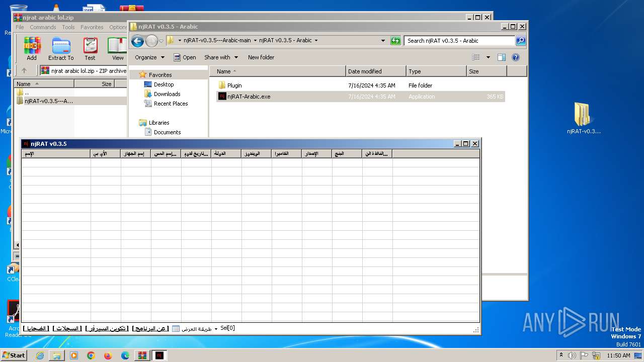
Task: Click تكوين السيرفر in njRAT
Action: tap(107, 329)
